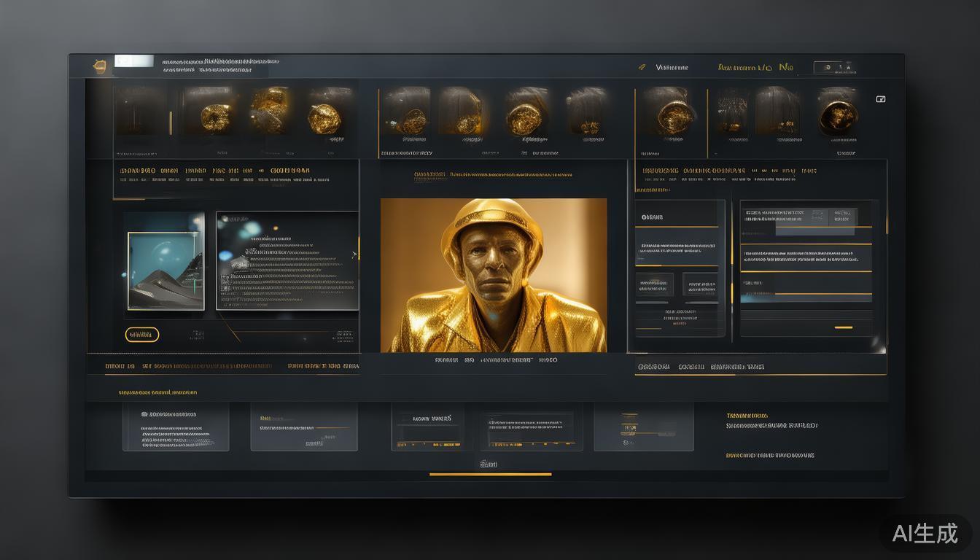980x560 pixels.
Task: Click the gold logo icon in header
Action: 100,66
